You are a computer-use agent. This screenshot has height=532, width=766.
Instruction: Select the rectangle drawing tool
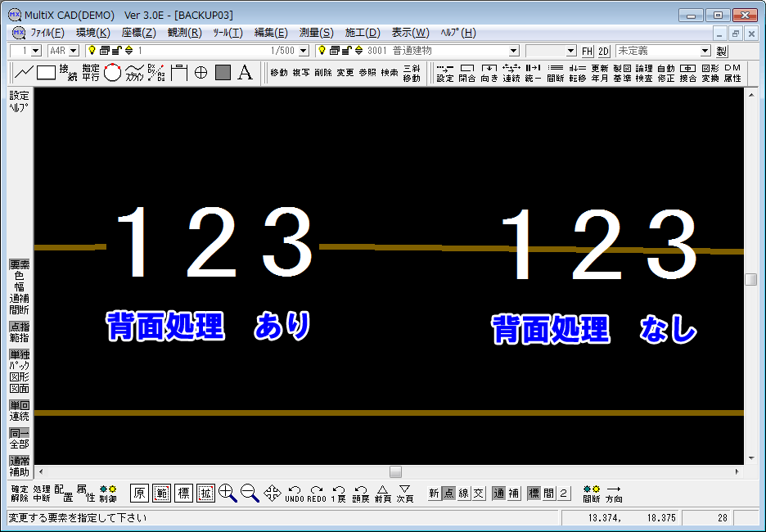point(46,73)
